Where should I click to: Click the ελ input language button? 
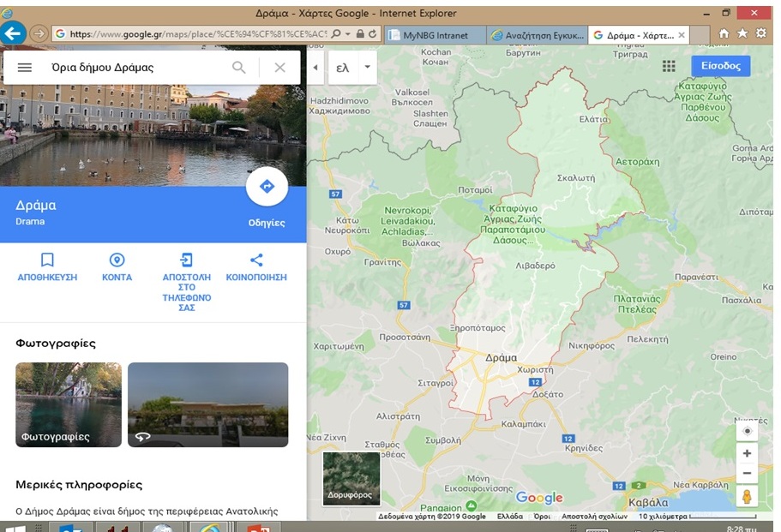[343, 67]
